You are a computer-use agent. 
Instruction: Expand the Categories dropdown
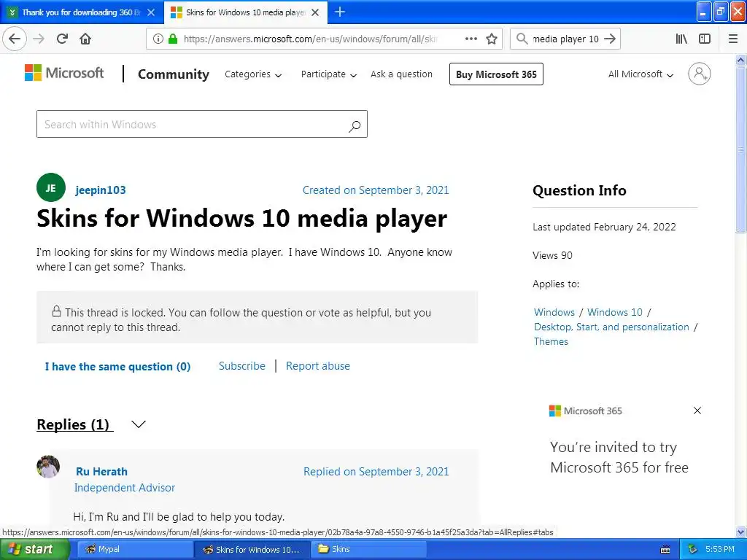(253, 74)
